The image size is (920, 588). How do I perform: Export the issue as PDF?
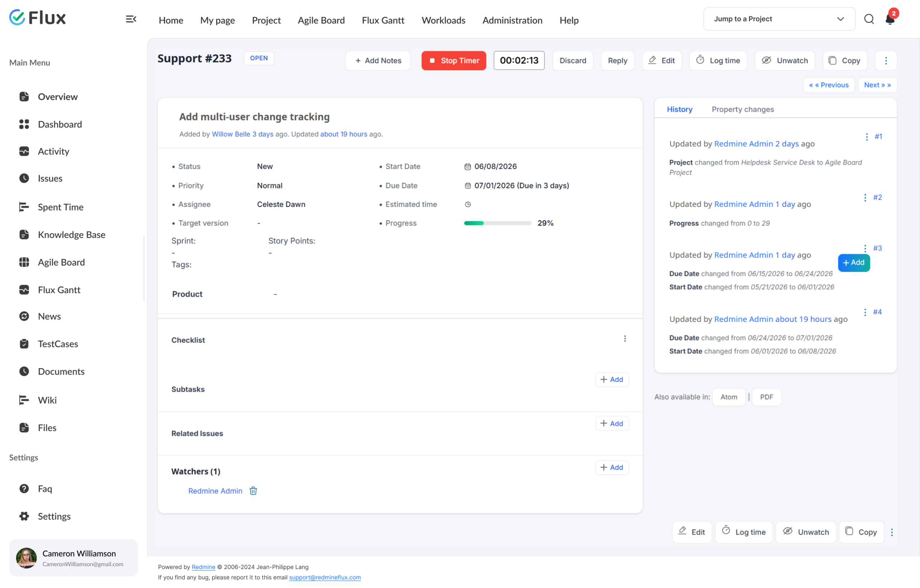tap(767, 397)
